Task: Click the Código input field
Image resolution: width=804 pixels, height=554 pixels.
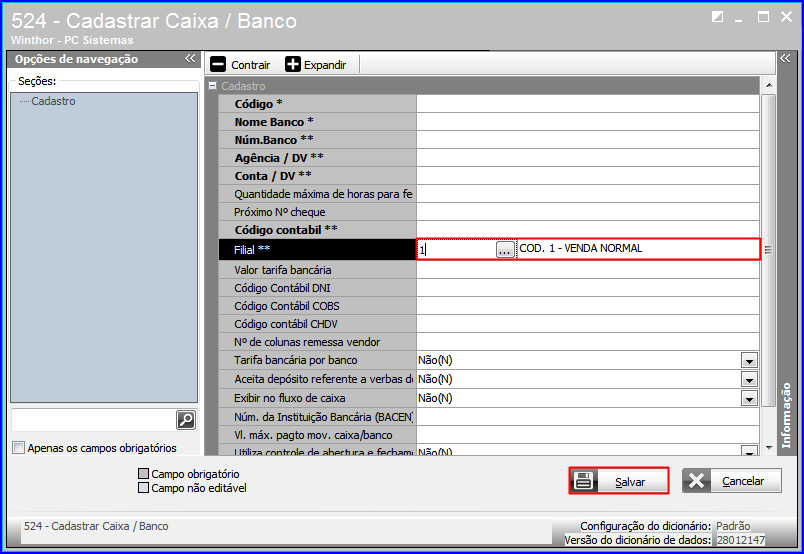Action: (588, 104)
